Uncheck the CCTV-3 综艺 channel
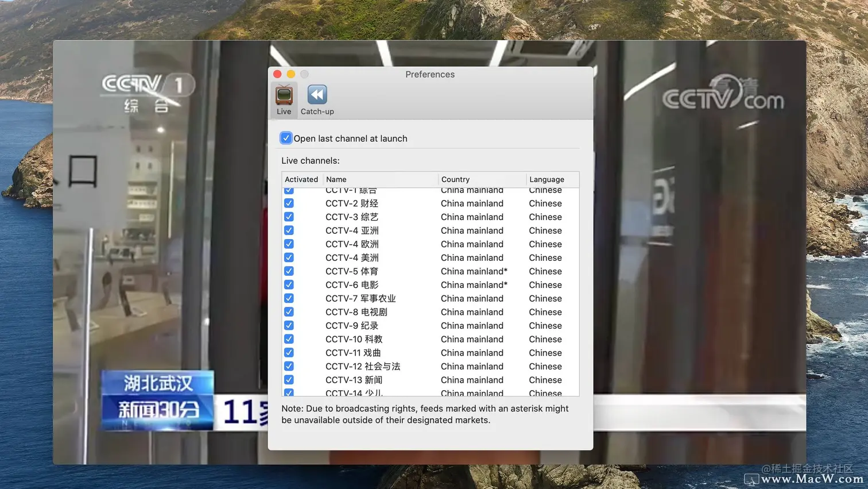Image resolution: width=868 pixels, height=489 pixels. (289, 217)
